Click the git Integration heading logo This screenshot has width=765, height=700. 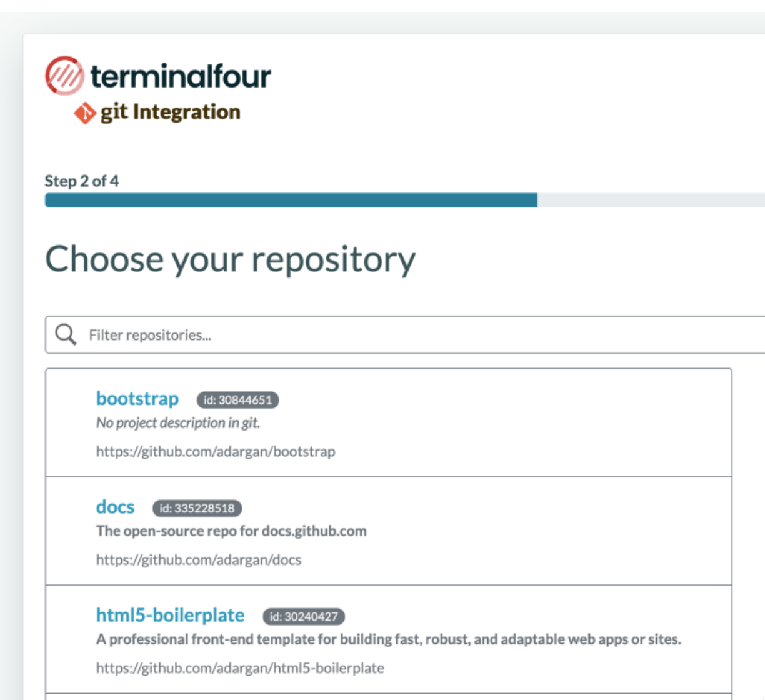point(157,114)
